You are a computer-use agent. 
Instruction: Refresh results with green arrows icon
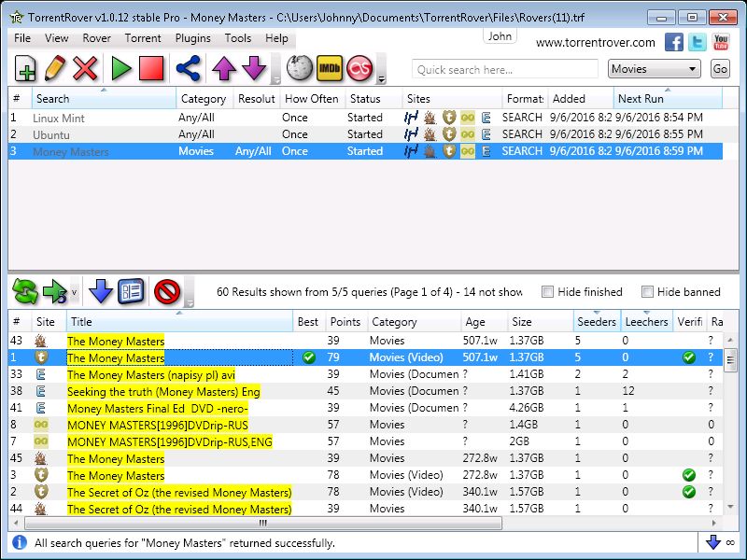point(25,291)
